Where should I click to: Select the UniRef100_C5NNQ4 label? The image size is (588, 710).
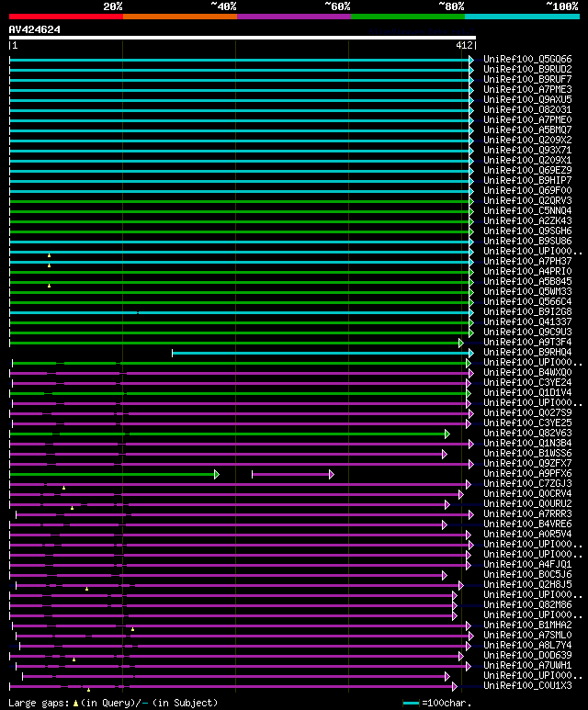pyautogui.click(x=527, y=210)
